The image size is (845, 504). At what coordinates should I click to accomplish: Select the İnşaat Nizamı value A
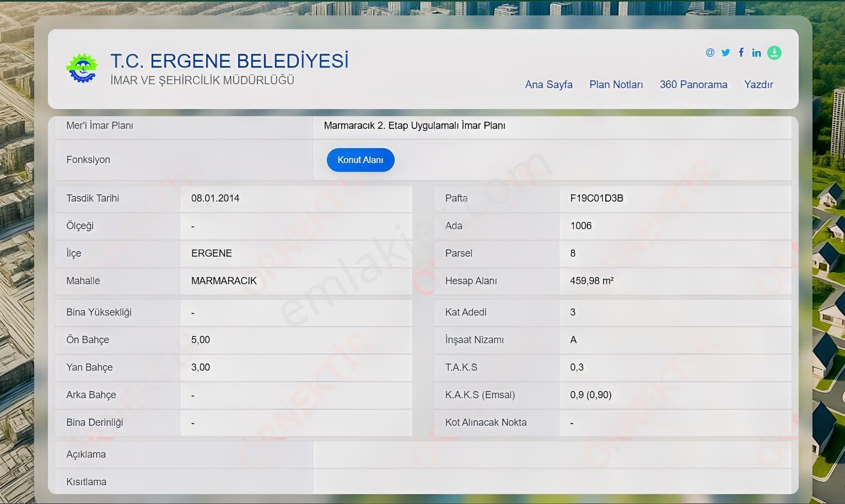click(x=573, y=340)
